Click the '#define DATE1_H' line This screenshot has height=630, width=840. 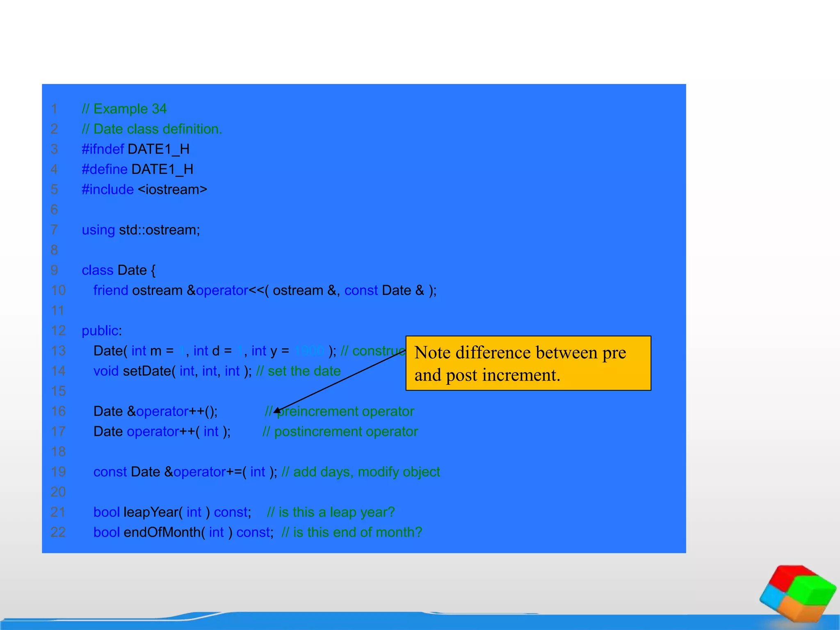(x=137, y=169)
